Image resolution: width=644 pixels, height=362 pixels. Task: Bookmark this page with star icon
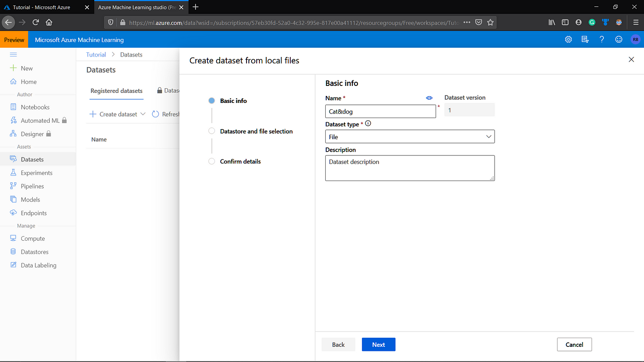pyautogui.click(x=490, y=22)
